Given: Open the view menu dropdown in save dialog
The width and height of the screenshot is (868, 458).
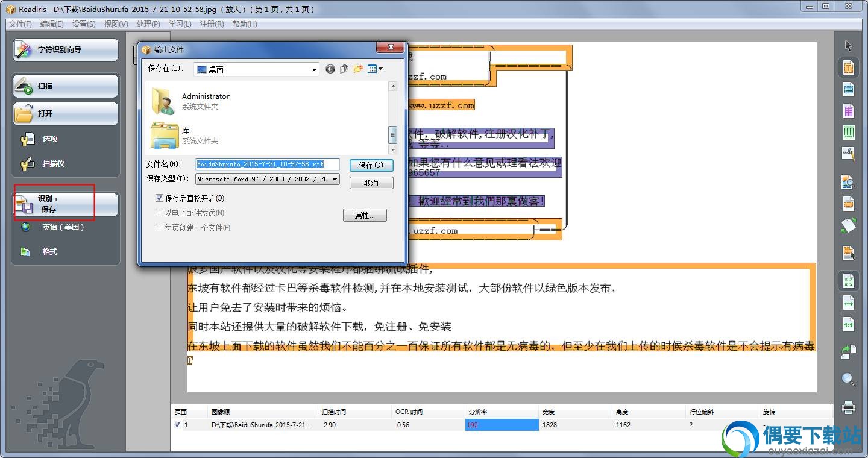Looking at the screenshot, I should [x=375, y=69].
